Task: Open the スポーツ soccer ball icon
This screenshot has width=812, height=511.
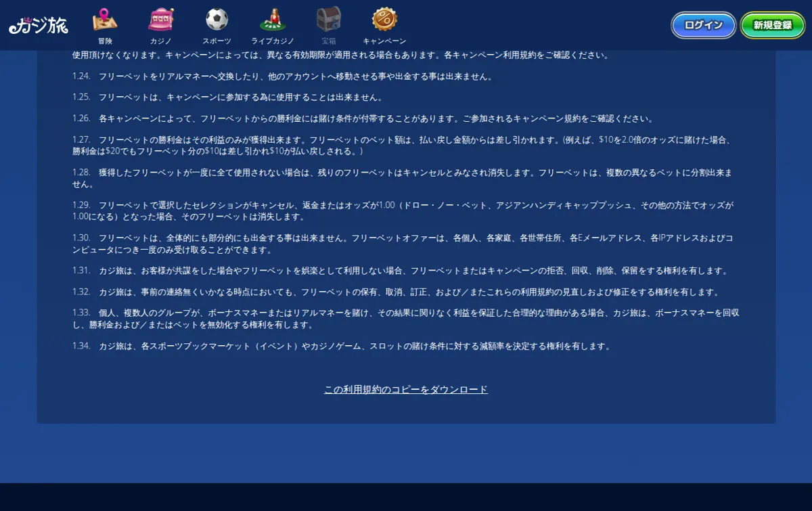Action: coord(217,20)
